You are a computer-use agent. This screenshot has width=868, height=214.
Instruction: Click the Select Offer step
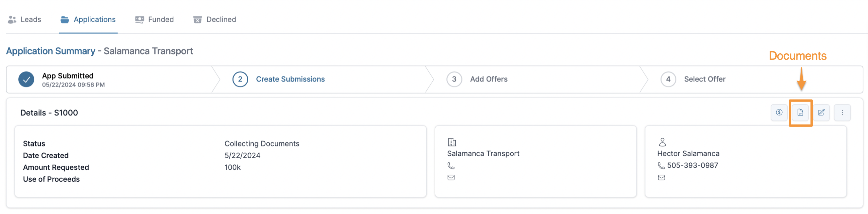(705, 79)
